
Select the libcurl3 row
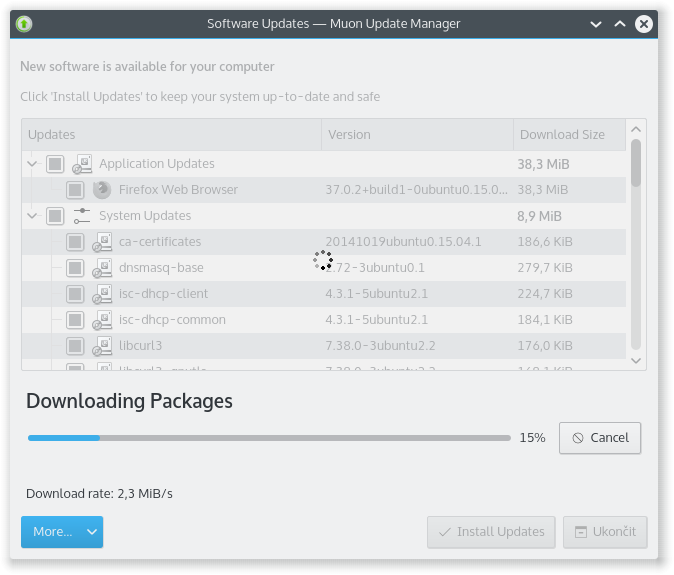coord(324,346)
